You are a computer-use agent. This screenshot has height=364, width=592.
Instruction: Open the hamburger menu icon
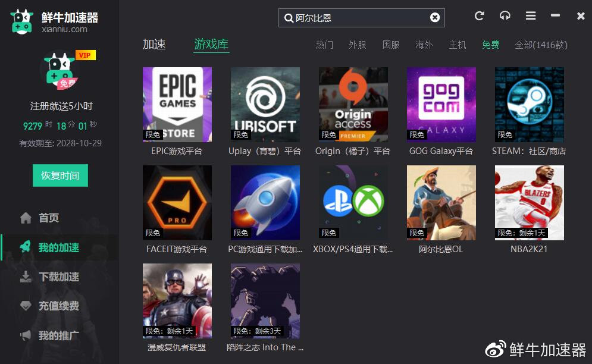click(x=531, y=16)
